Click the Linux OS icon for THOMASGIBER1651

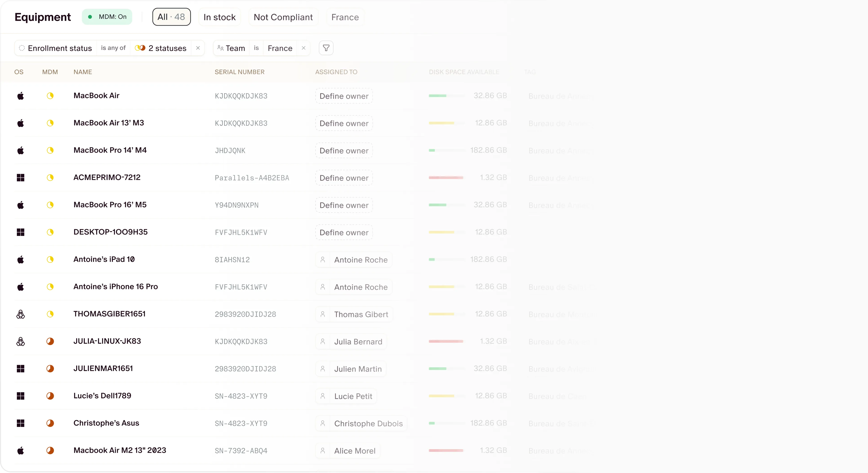(x=20, y=314)
